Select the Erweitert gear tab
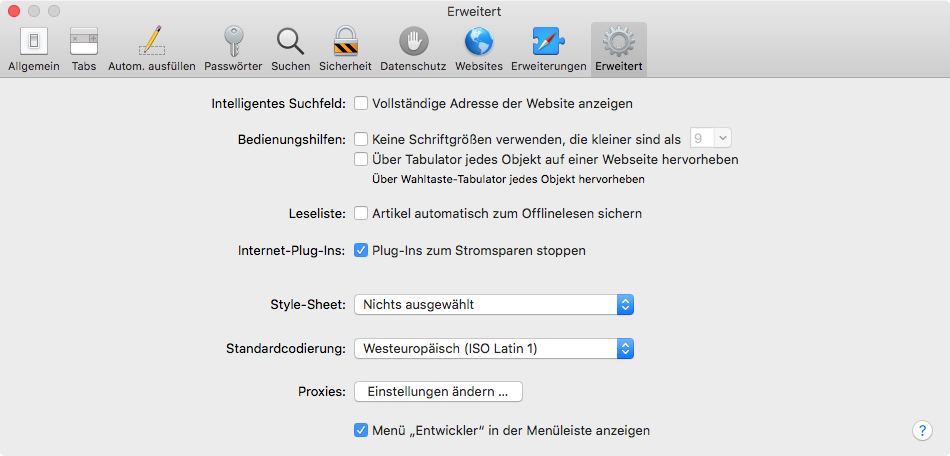Image resolution: width=950 pixels, height=456 pixels. [x=619, y=50]
